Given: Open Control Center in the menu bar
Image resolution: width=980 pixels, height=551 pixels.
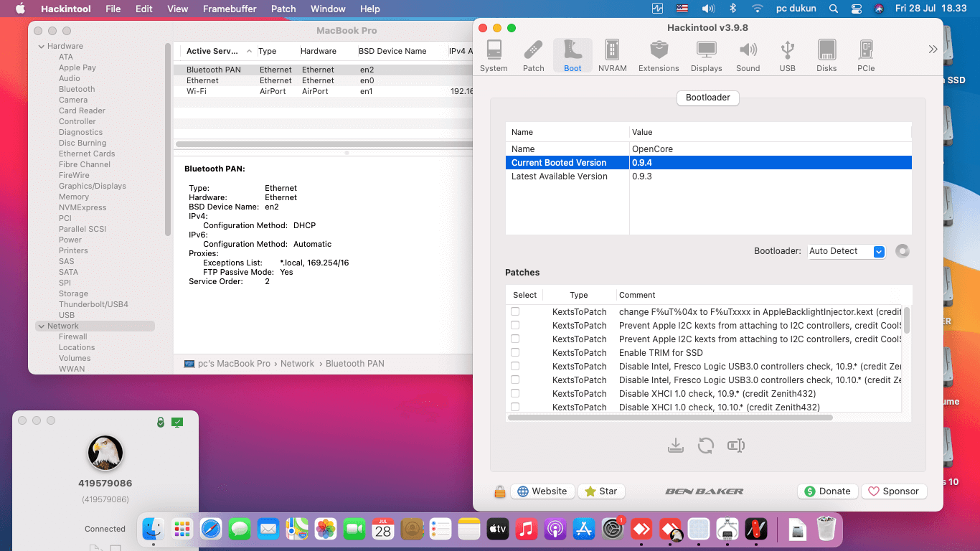Looking at the screenshot, I should (856, 9).
